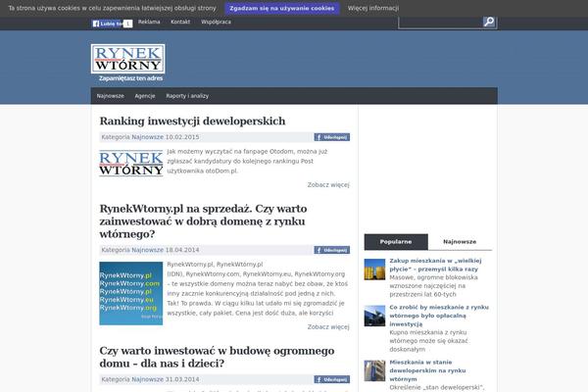Click the Najnowsze category link dated 10.02.2015
The image size is (588, 392).
click(x=147, y=137)
